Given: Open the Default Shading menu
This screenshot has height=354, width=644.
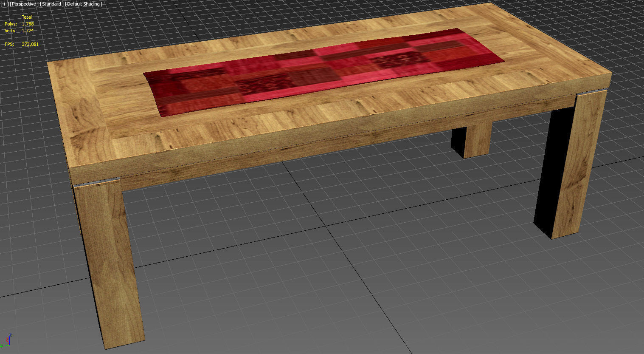Looking at the screenshot, I should click(84, 4).
